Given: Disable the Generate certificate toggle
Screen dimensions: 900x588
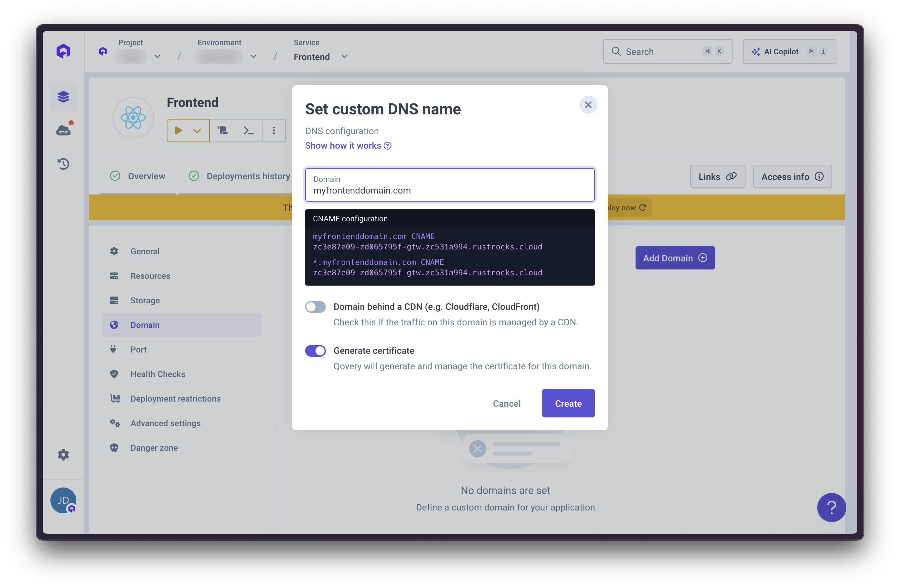Looking at the screenshot, I should click(x=316, y=351).
